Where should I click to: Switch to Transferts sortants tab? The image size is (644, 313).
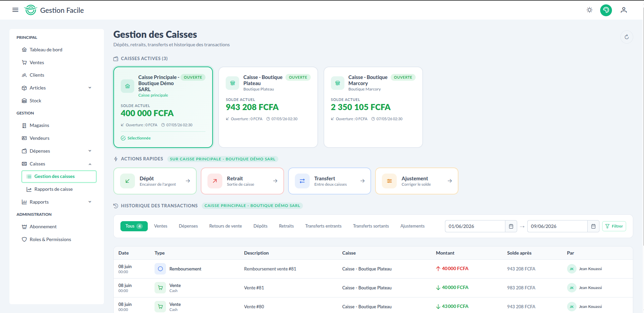coord(371,226)
